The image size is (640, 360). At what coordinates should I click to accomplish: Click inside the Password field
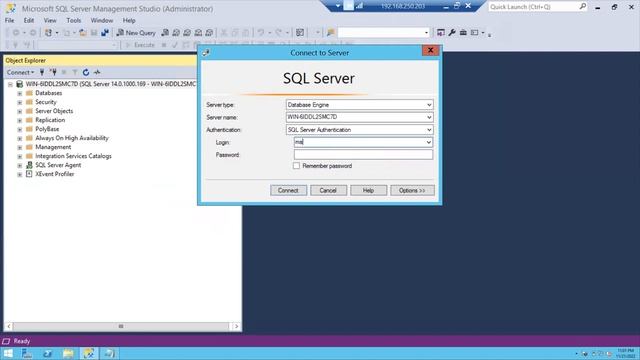(x=363, y=155)
